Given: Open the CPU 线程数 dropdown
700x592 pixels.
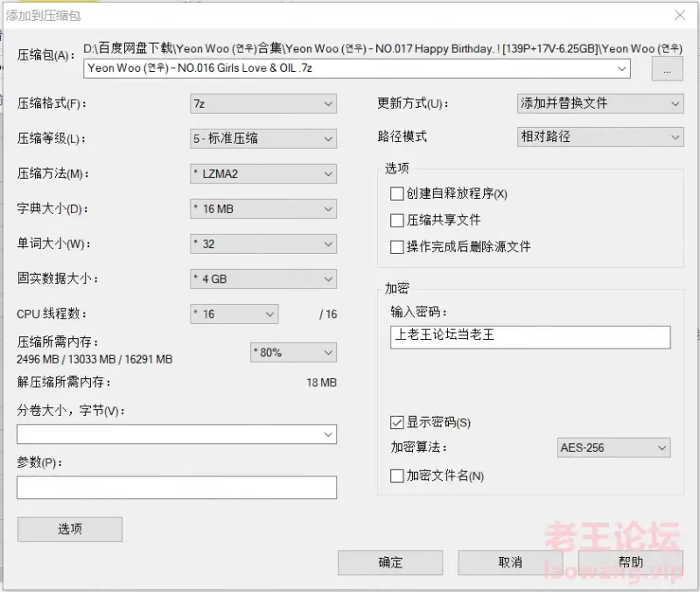Looking at the screenshot, I should coord(234,314).
